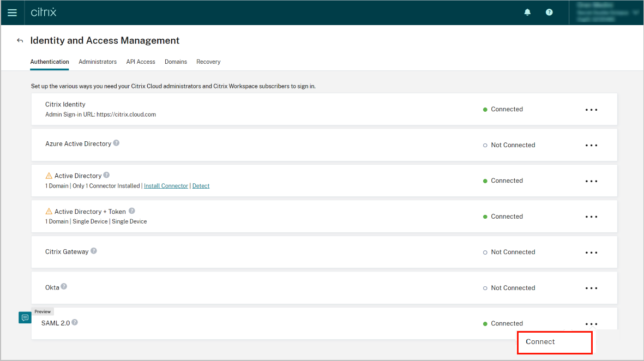Switch to the API Access tab

coord(141,62)
